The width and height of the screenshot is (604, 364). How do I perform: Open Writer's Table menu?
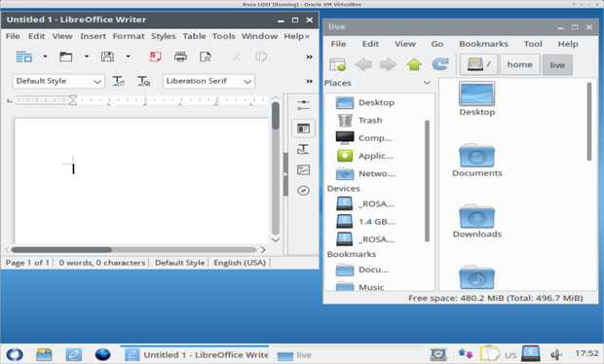pyautogui.click(x=194, y=36)
